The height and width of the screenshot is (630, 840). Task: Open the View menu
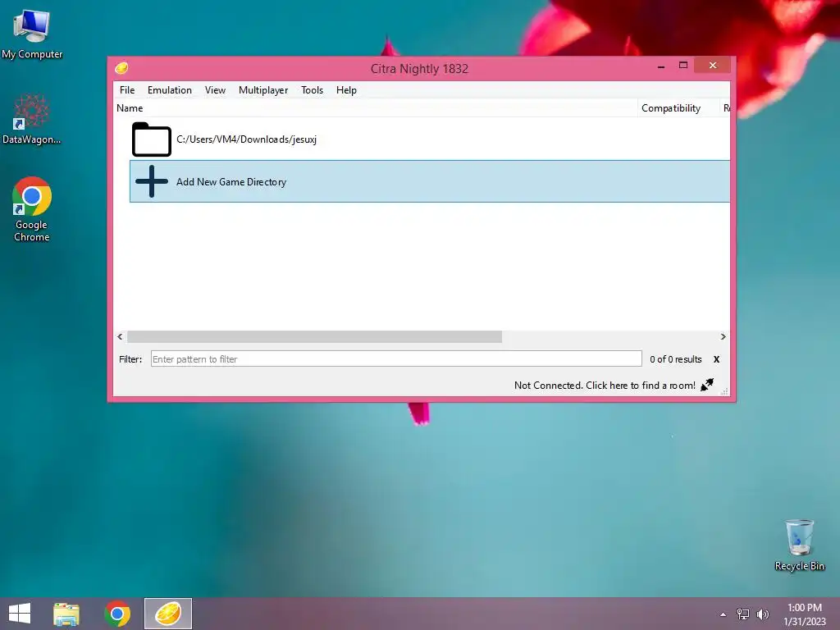click(x=215, y=90)
